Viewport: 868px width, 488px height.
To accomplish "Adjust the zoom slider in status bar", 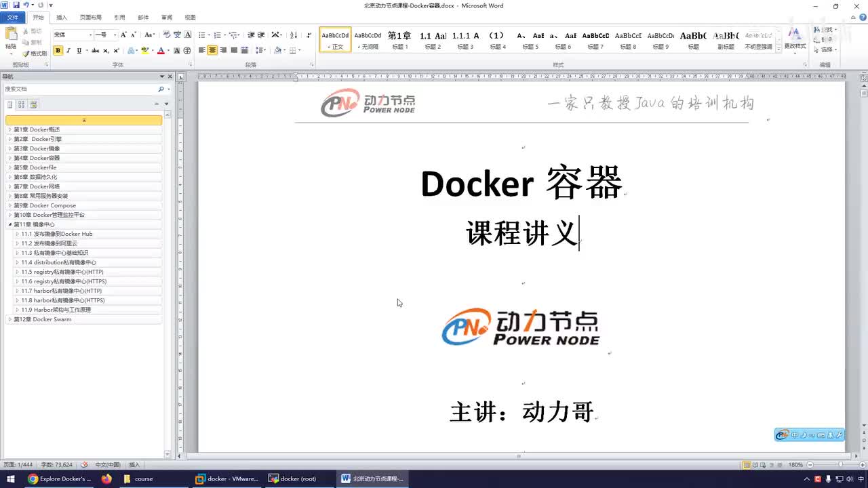I will coord(840,465).
